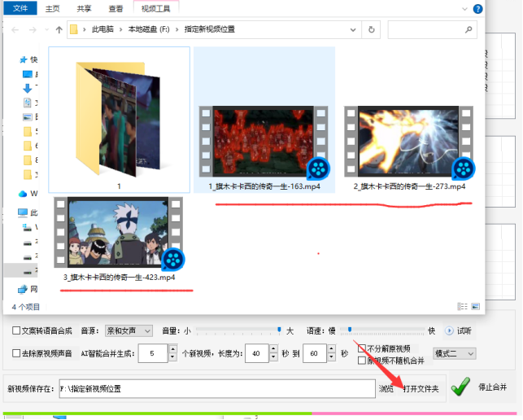523x420 pixels.
Task: Enable 去除原视频声音 checkbox
Action: click(x=16, y=353)
